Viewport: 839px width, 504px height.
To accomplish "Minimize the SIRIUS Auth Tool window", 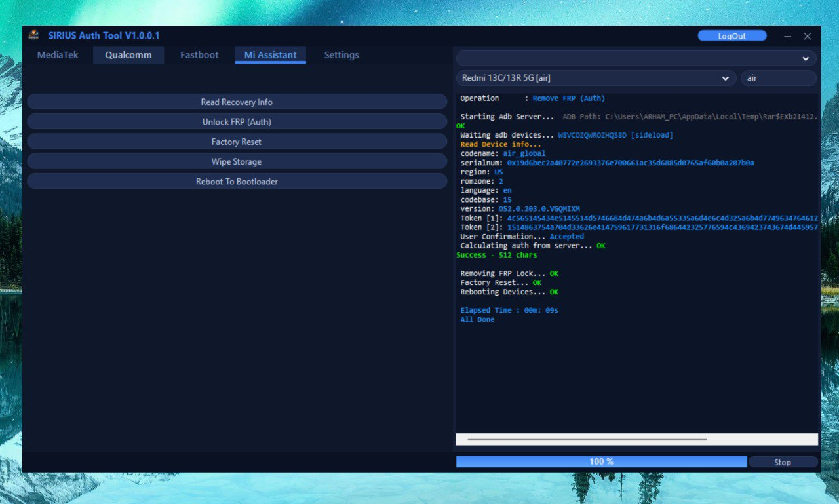I will pyautogui.click(x=787, y=36).
